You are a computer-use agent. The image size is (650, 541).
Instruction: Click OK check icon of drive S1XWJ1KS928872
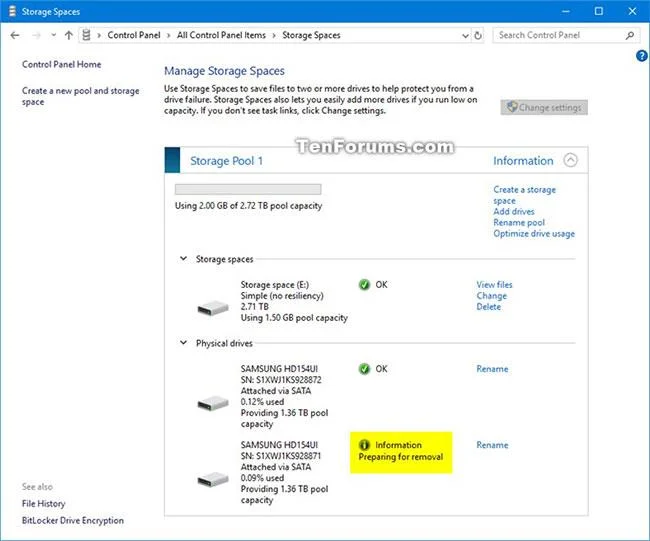(364, 369)
